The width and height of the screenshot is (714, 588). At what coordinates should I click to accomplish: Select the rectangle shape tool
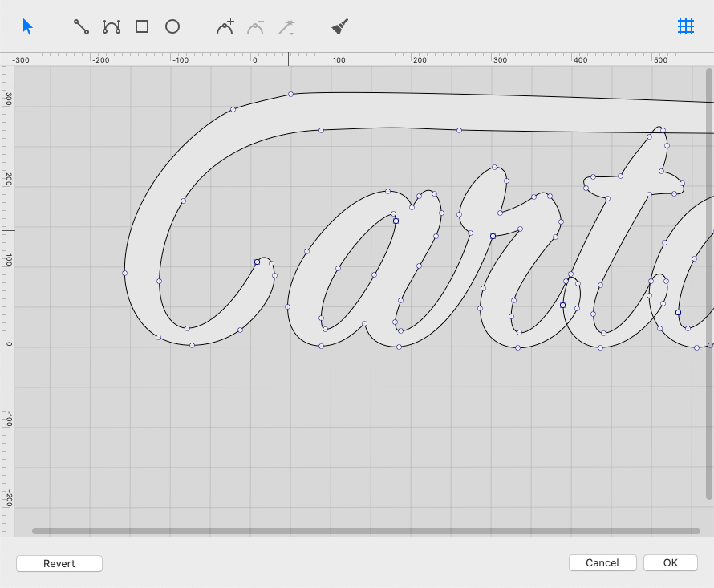point(142,26)
